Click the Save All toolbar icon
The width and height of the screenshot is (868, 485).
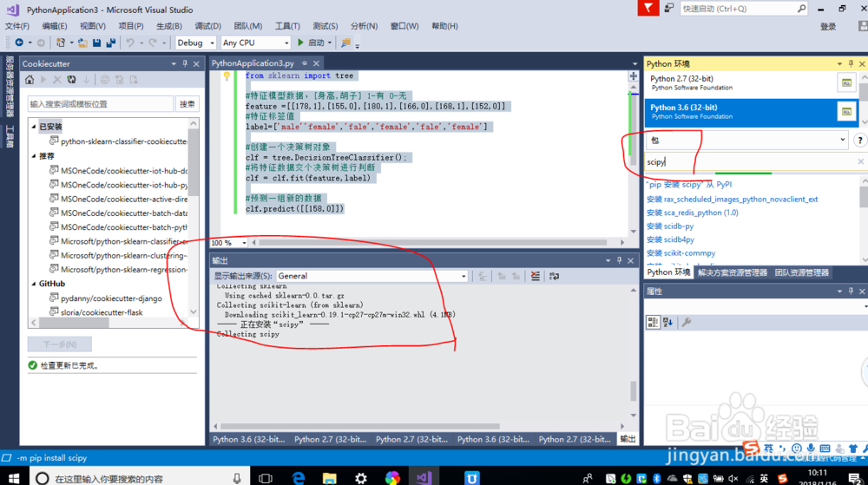[x=111, y=43]
